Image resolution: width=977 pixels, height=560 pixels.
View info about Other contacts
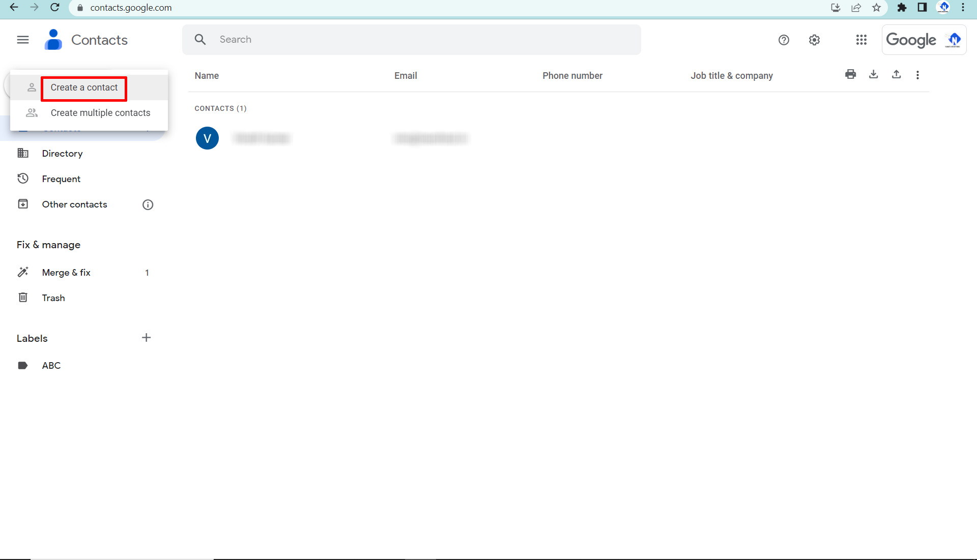148,204
